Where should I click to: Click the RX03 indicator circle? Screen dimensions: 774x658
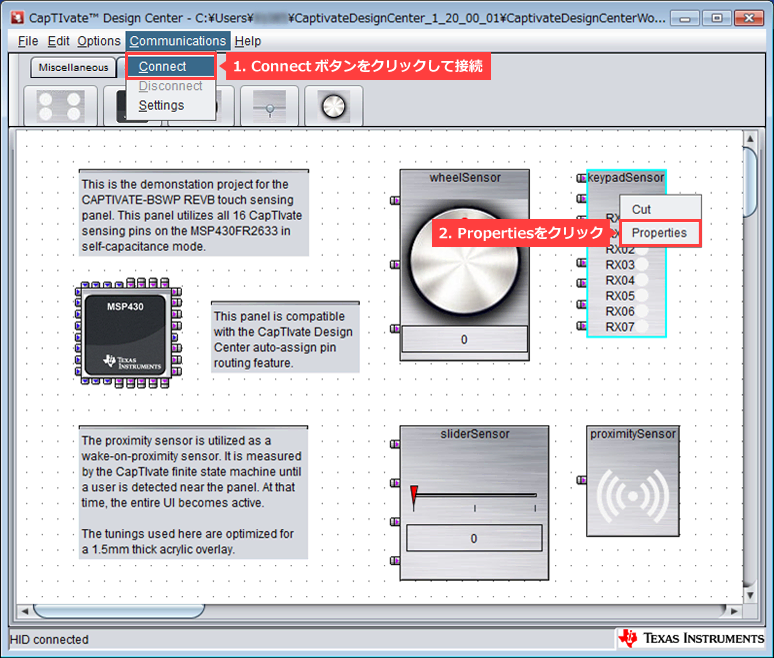click(x=642, y=265)
